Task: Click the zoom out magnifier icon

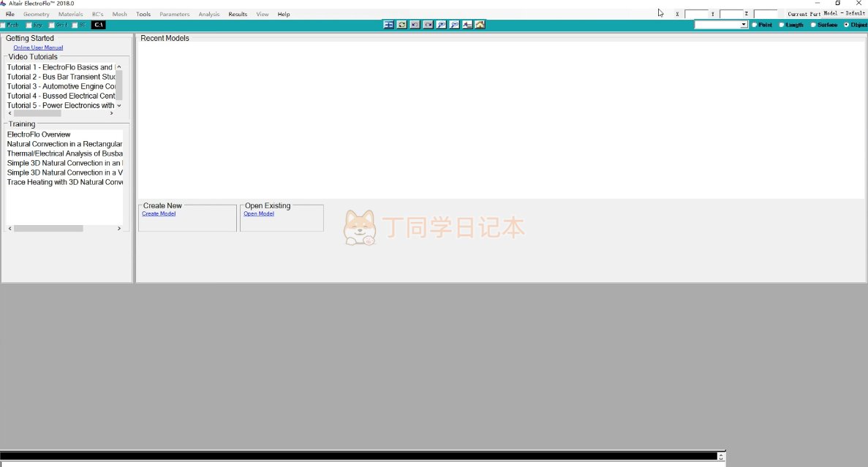Action: pos(454,25)
